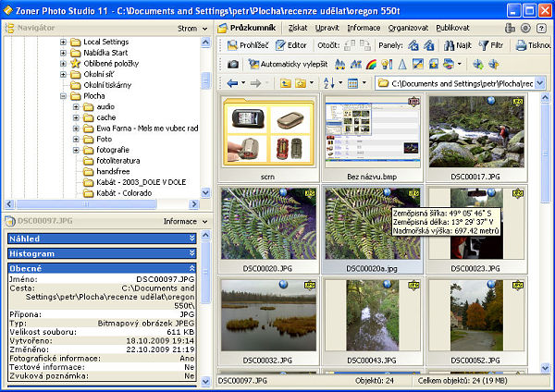Collapse the Plocha folder node
The image size is (555, 392).
[63, 95]
